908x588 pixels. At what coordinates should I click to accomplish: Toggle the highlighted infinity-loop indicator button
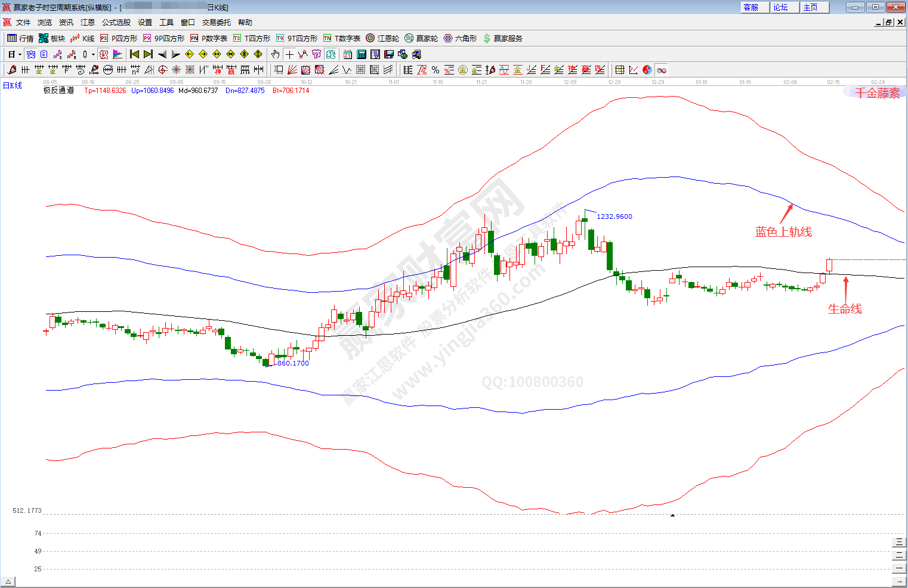(662, 70)
